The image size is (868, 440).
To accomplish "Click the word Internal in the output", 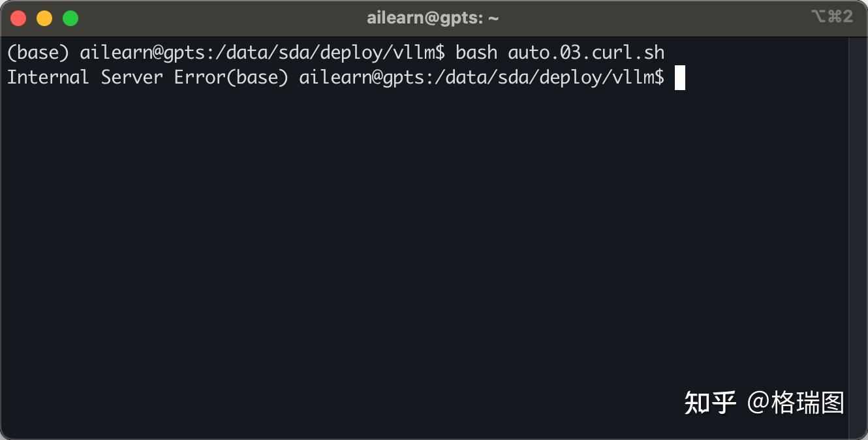I will coord(48,78).
